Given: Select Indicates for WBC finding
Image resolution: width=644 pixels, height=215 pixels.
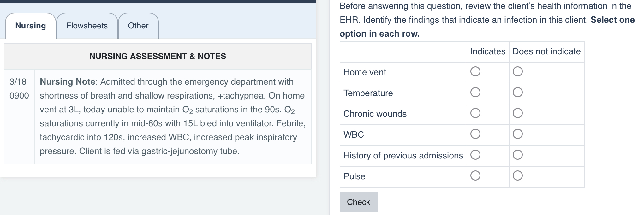Looking at the screenshot, I should (475, 134).
